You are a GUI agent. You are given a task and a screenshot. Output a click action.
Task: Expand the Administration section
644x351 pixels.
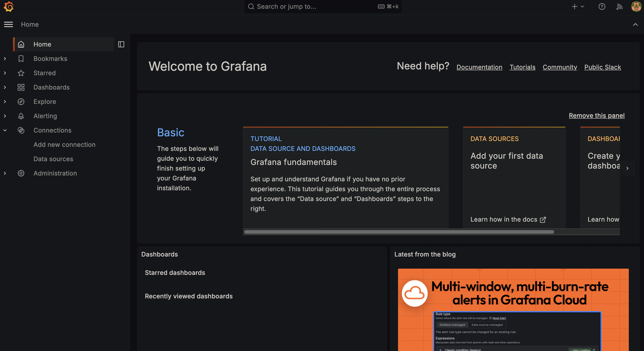click(x=5, y=173)
